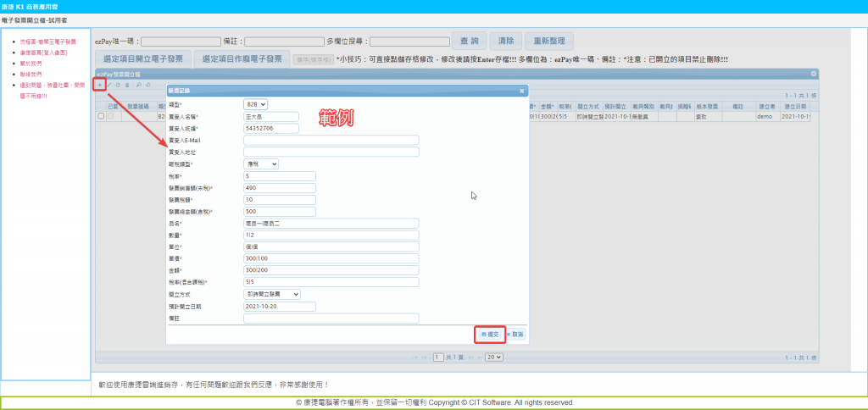Close the 新增記錄 dialog with X icon
868x410 pixels.
coord(521,90)
